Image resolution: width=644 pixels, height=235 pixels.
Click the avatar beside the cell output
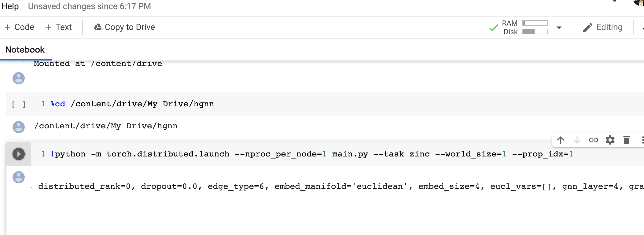(x=19, y=177)
